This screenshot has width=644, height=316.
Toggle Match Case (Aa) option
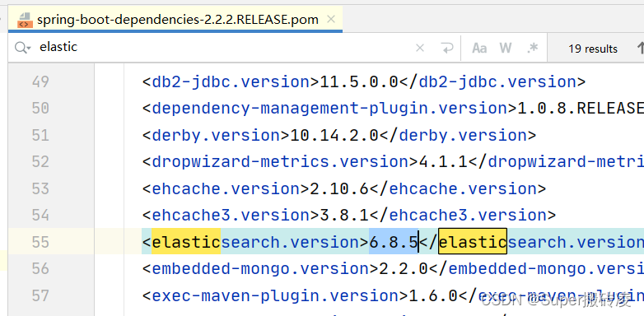pyautogui.click(x=479, y=48)
